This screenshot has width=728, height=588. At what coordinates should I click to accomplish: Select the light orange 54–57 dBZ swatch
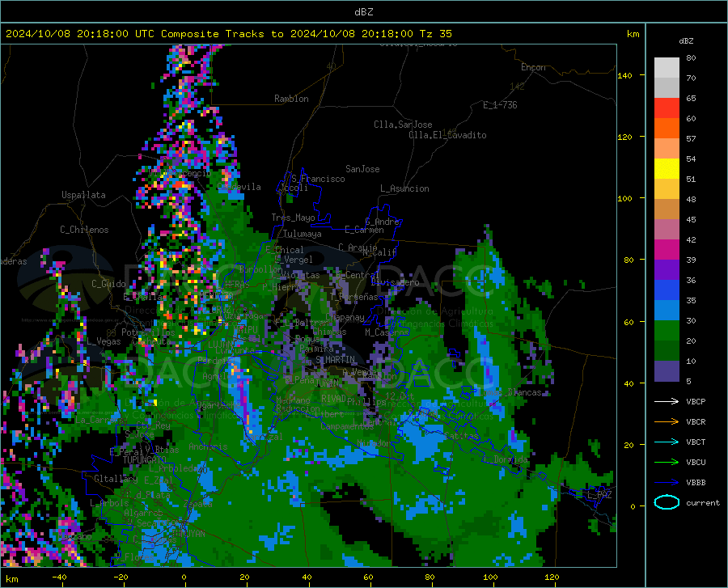[x=667, y=149]
